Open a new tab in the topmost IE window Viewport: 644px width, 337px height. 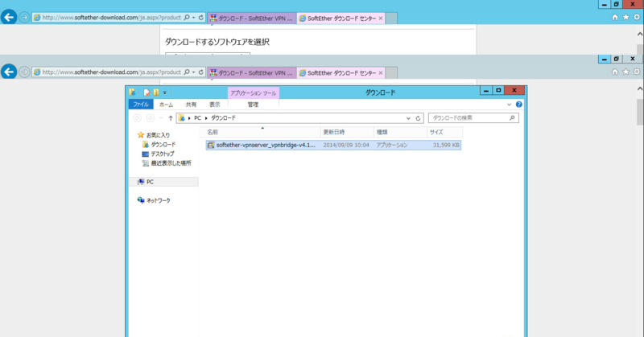[x=391, y=18]
